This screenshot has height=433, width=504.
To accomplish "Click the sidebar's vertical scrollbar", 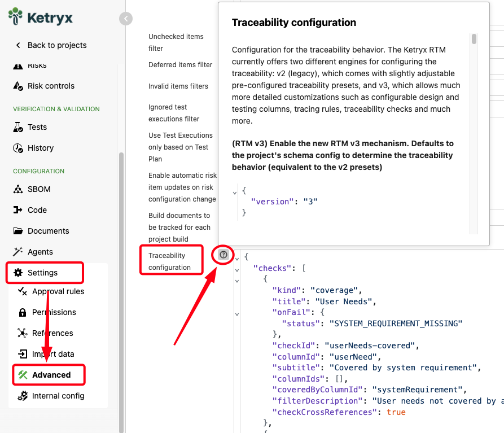I will 121,292.
